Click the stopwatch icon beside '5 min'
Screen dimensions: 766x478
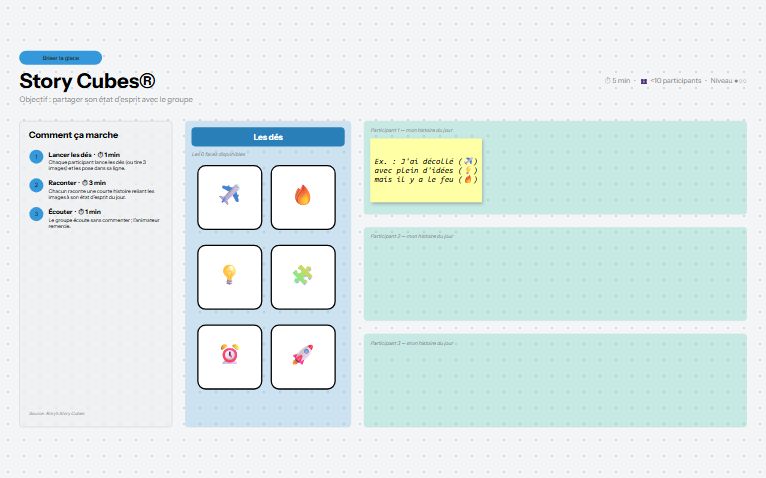(x=608, y=81)
